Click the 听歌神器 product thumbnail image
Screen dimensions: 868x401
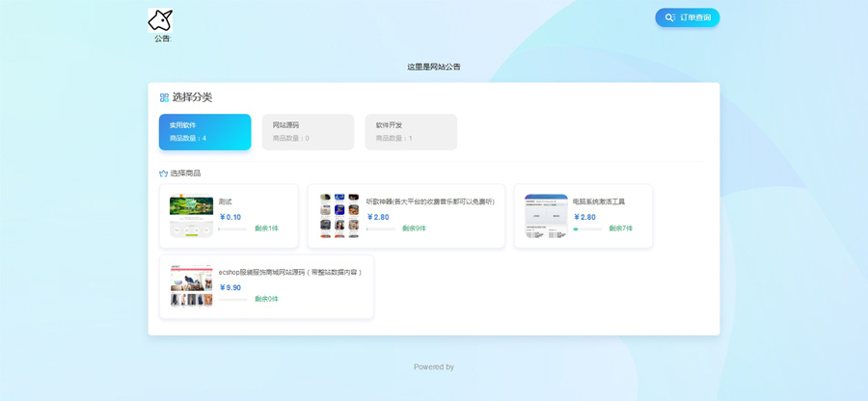pos(339,216)
